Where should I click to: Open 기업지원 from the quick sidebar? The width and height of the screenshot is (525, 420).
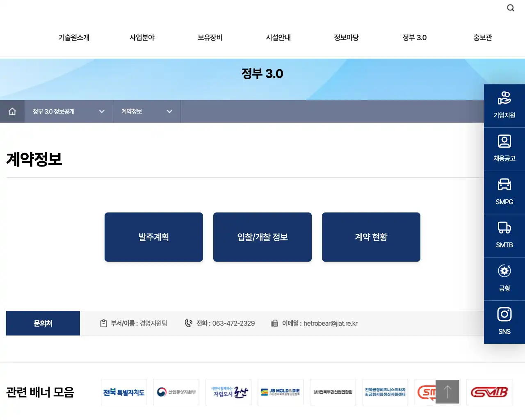(504, 105)
